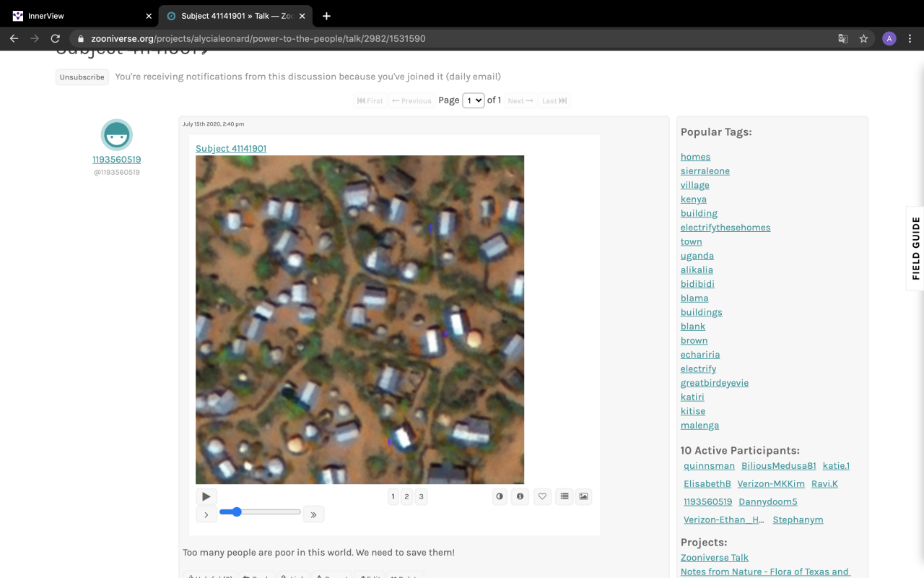Open participant Verizon-MKKim
Viewport: 924px width, 578px height.
(x=771, y=484)
